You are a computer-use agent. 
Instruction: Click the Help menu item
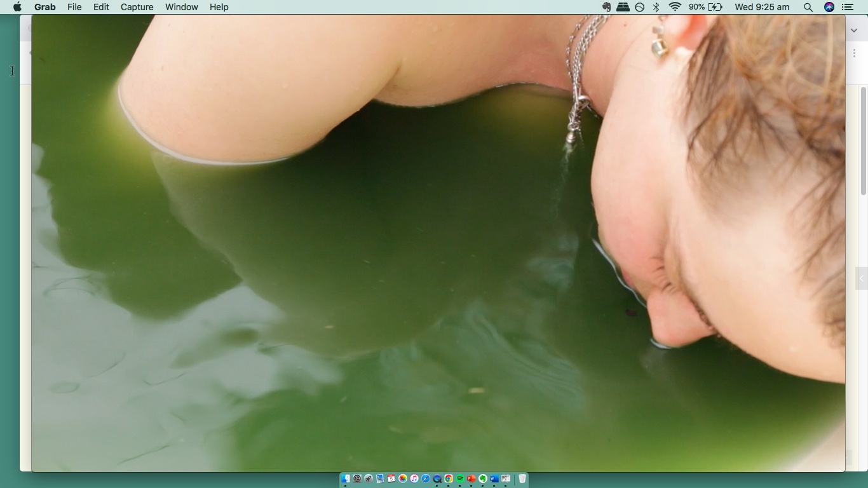click(219, 7)
